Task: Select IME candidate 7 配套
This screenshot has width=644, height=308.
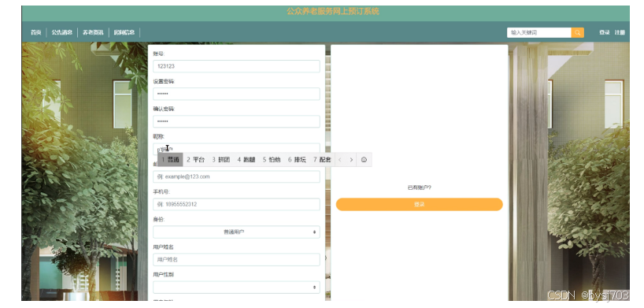Action: 322,160
